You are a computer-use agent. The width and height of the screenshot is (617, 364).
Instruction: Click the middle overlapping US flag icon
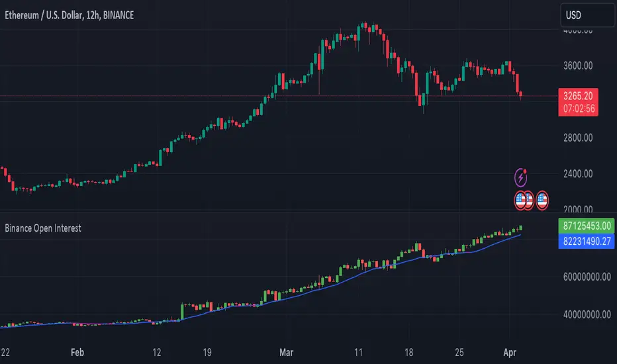point(528,200)
